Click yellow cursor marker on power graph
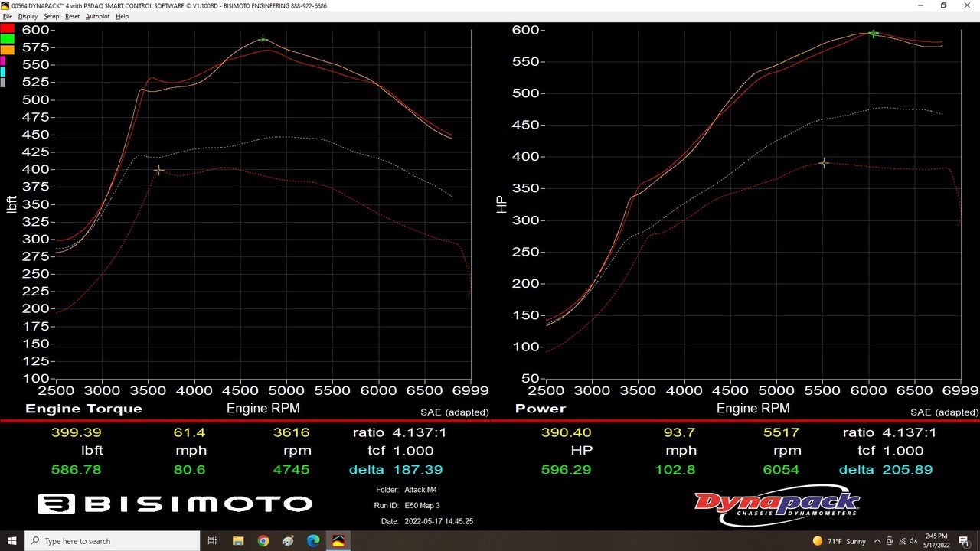The height and width of the screenshot is (551, 980). pyautogui.click(x=824, y=162)
